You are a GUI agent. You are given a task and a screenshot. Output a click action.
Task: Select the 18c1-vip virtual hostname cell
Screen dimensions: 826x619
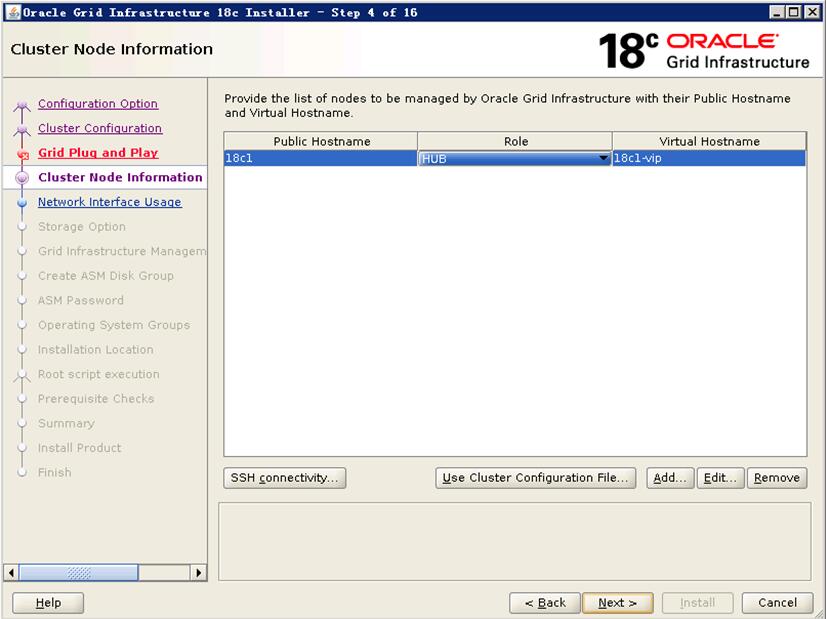(x=709, y=158)
